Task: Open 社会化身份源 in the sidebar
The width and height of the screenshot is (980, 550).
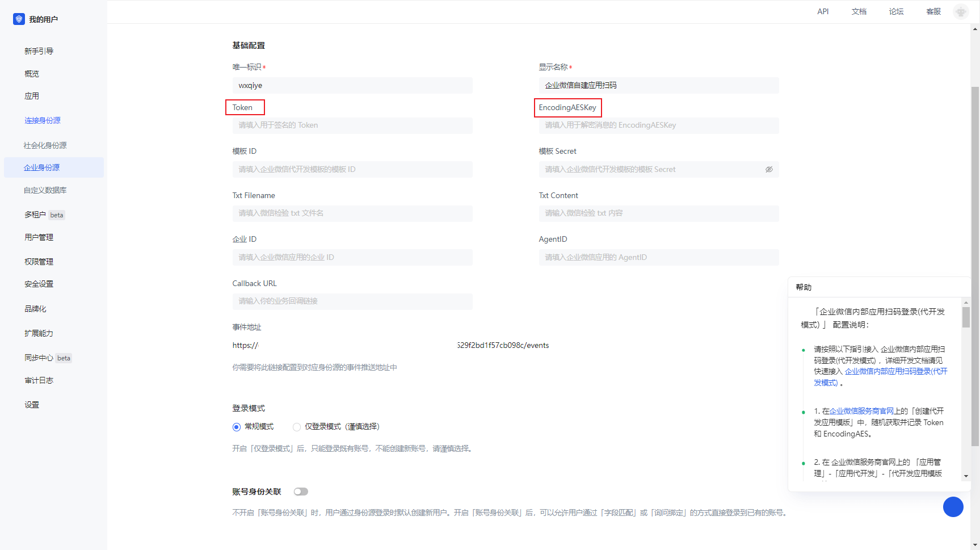Action: 45,145
